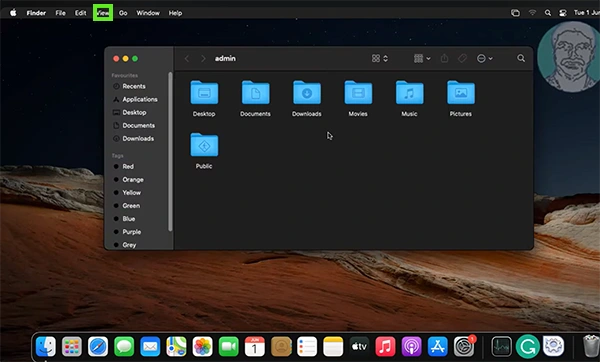Open Podcasts from the Dock

point(411,346)
